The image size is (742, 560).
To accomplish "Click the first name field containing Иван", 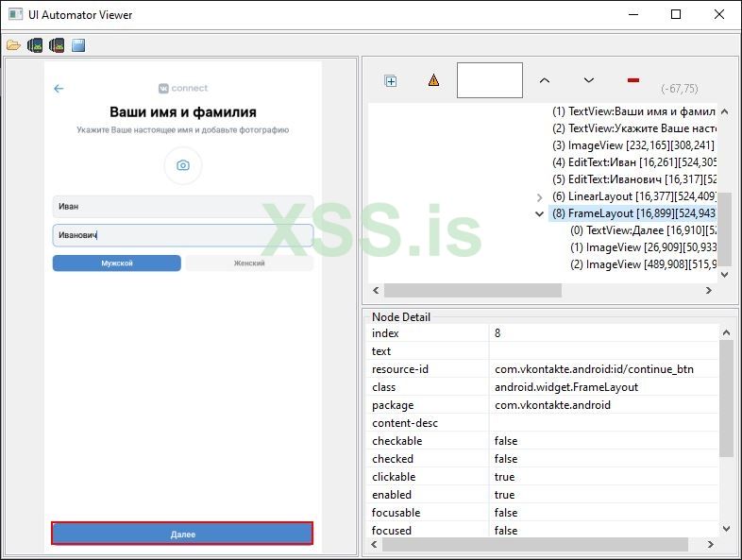I will (182, 207).
